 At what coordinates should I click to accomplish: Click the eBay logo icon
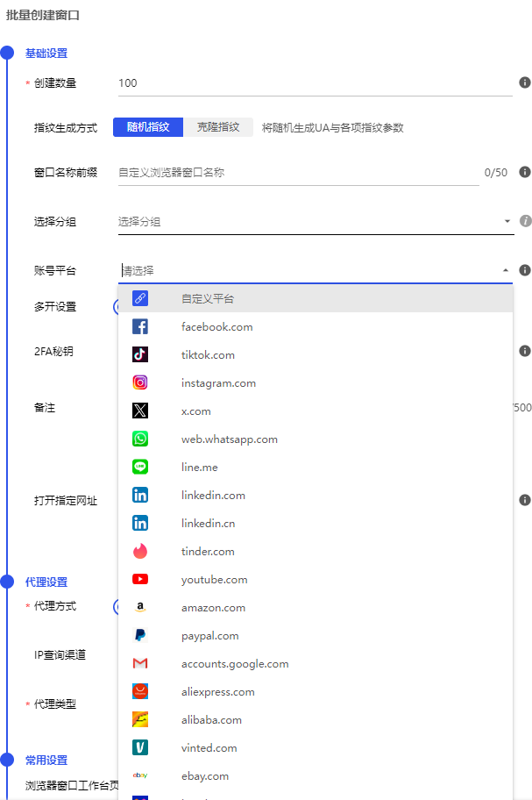(140, 775)
